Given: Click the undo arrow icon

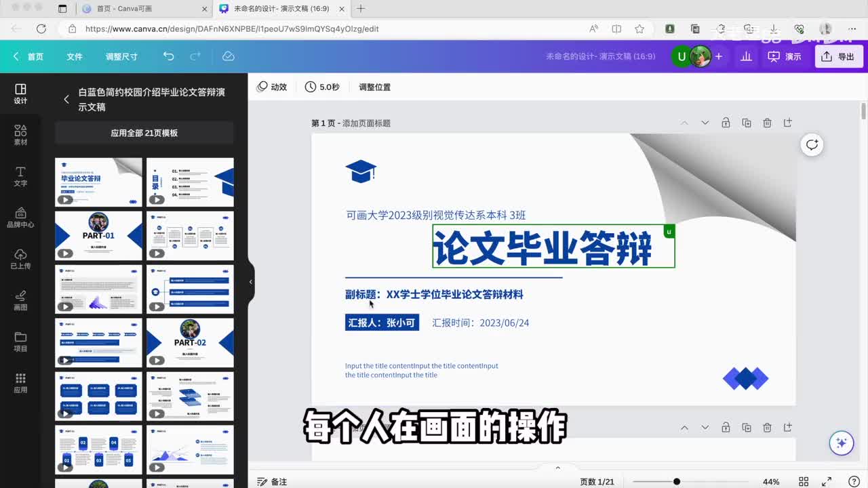Looking at the screenshot, I should (168, 56).
